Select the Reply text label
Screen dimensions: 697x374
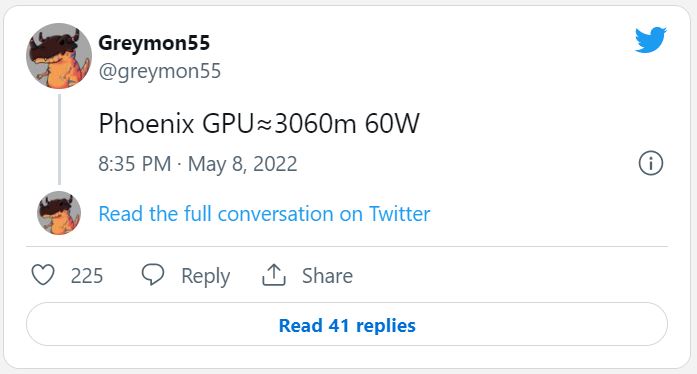tap(205, 276)
